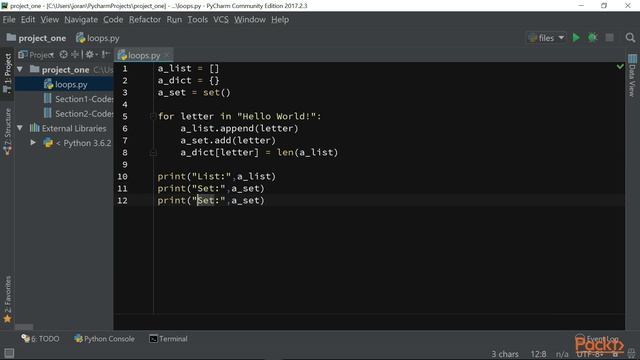Open the Help menu

tap(280, 20)
